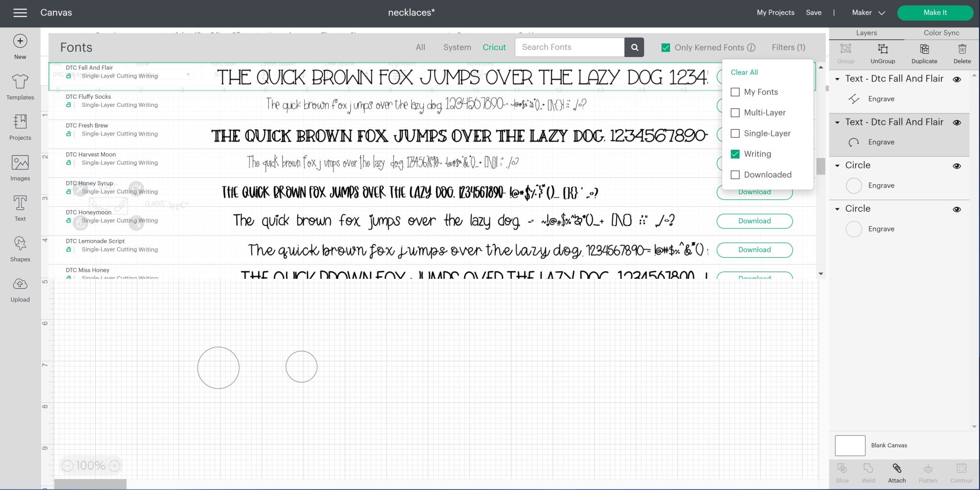The width and height of the screenshot is (980, 490).
Task: Switch to Cricut fonts tab
Action: (x=494, y=47)
